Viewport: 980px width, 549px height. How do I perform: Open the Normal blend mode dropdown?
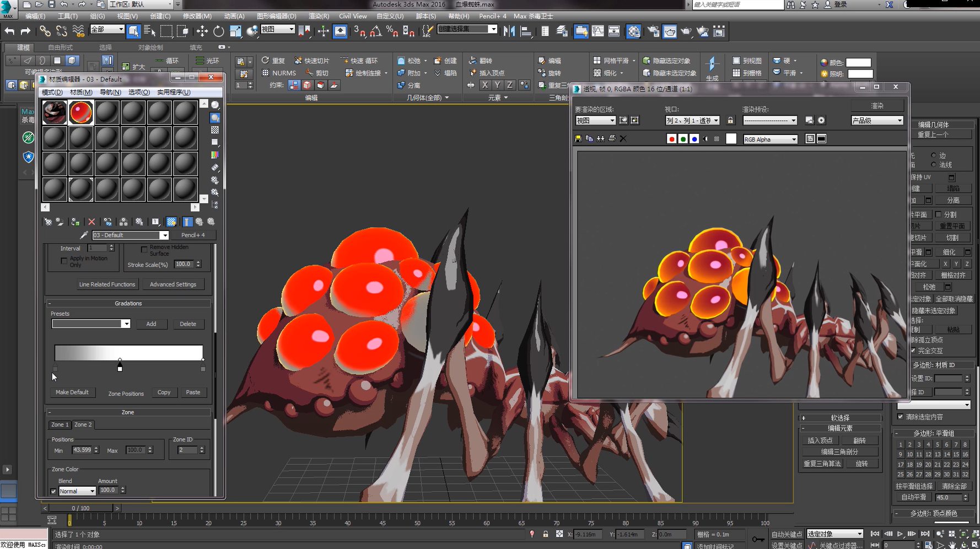tap(77, 491)
